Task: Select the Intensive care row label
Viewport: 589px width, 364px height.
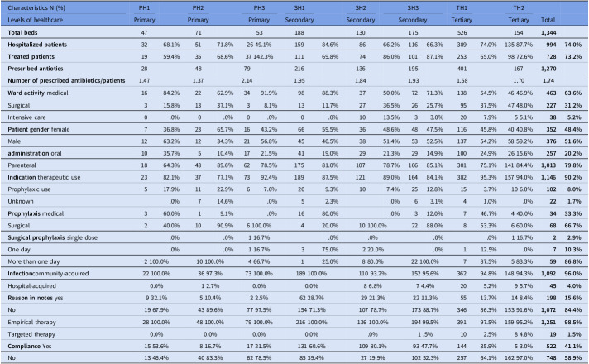Action: 26,117
